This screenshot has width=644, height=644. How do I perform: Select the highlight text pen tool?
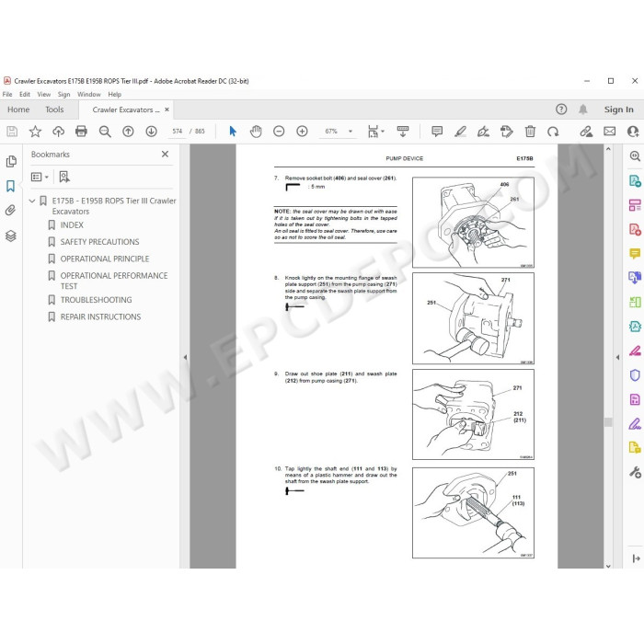[x=460, y=132]
